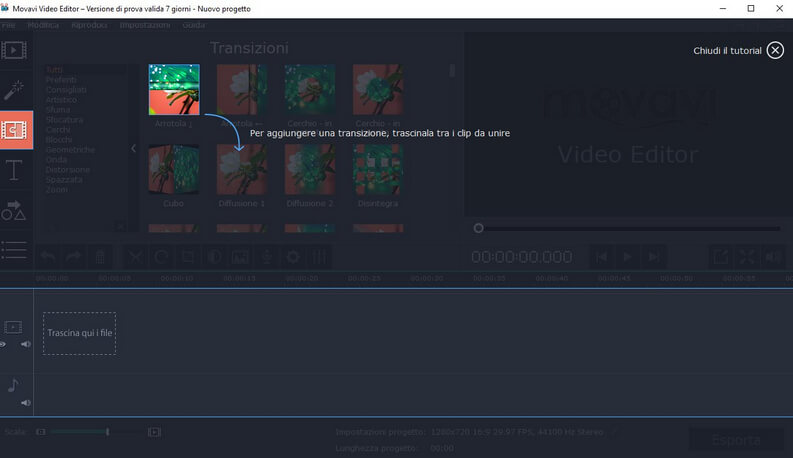Click the scissors split icon
793x458 pixels.
135,257
